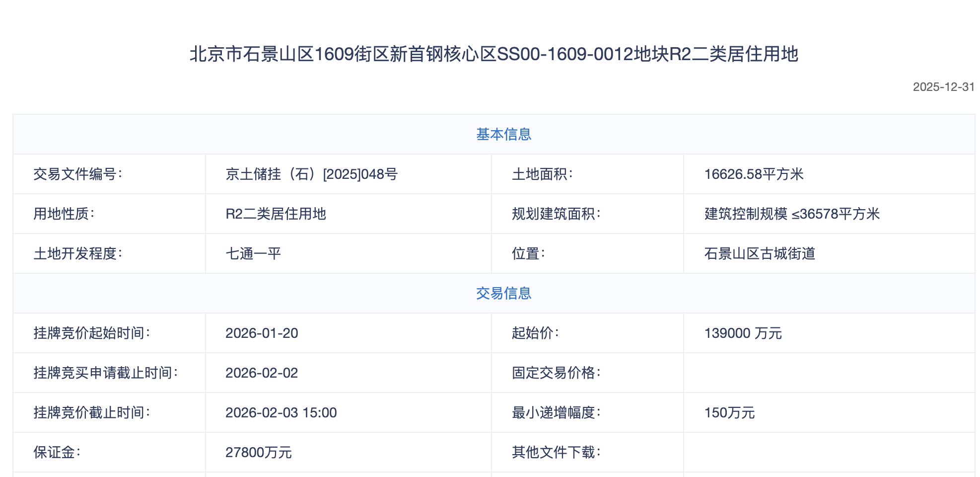The height and width of the screenshot is (477, 980).
Task: Click the application deadline date 2026-02-02
Action: point(262,373)
